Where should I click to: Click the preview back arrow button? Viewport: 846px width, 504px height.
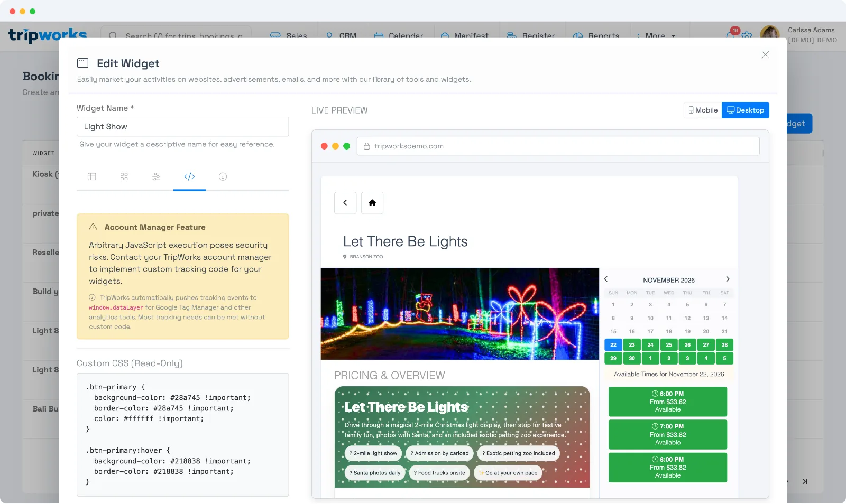pyautogui.click(x=345, y=203)
